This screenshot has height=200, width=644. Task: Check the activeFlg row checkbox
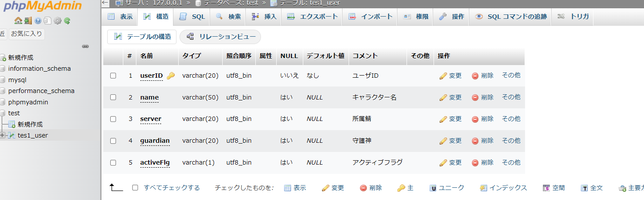click(113, 162)
